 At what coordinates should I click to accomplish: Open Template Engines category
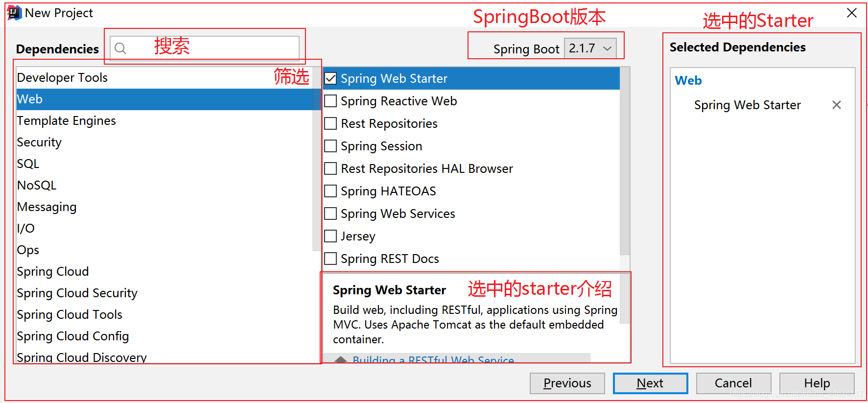[164, 120]
